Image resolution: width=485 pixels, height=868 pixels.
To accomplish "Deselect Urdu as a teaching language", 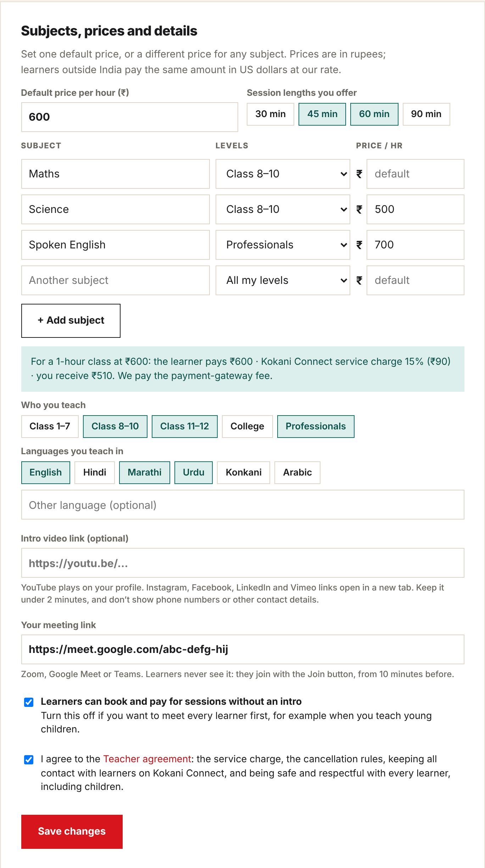I will (x=194, y=473).
